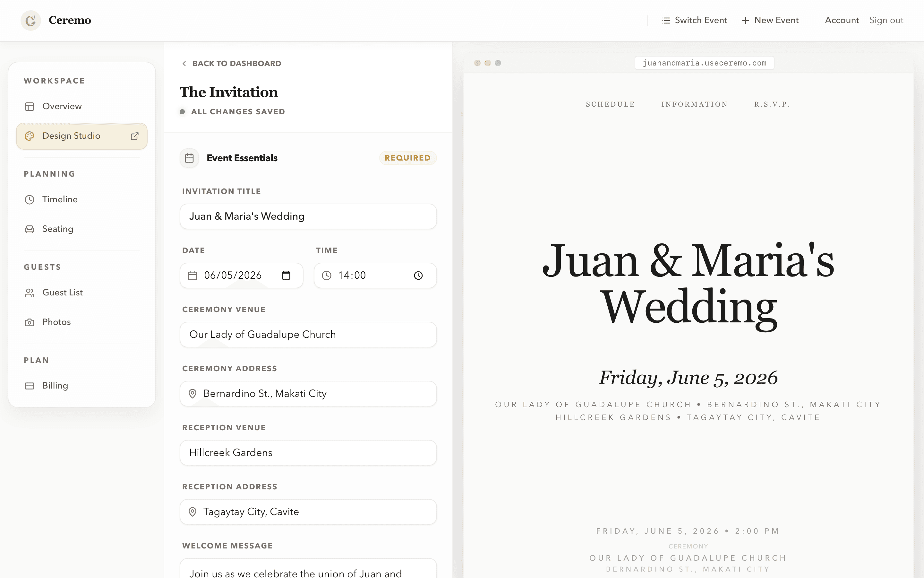This screenshot has height=578, width=924.
Task: Click the clock icon left of time value
Action: point(327,275)
